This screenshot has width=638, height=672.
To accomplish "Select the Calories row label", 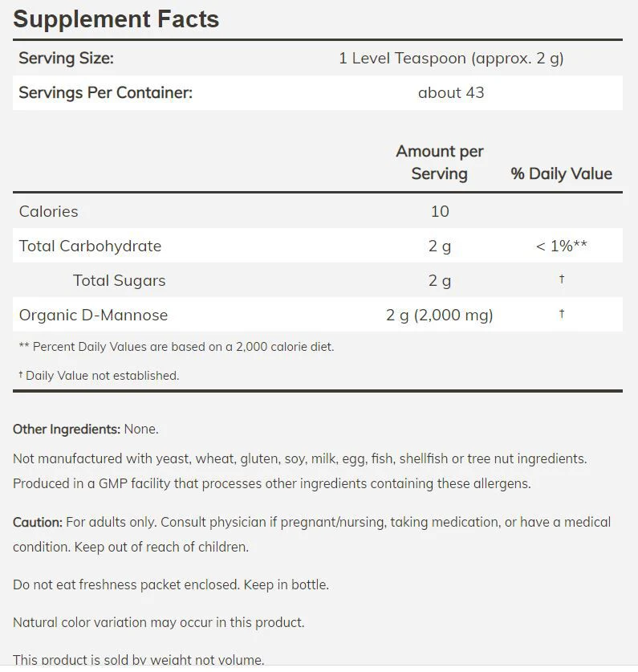I will tap(48, 211).
